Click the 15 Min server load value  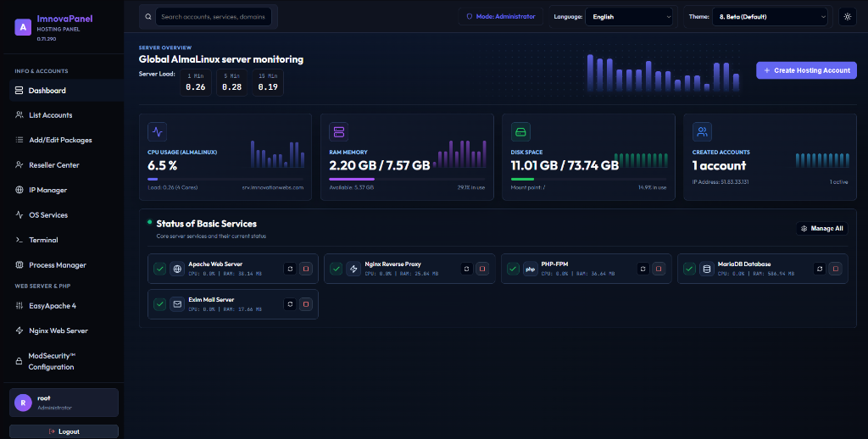pos(268,87)
